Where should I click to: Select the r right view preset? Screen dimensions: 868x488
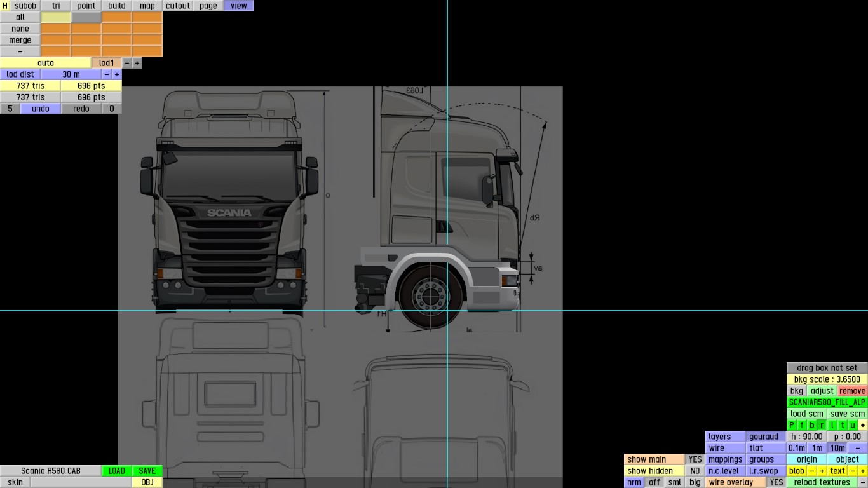click(822, 425)
